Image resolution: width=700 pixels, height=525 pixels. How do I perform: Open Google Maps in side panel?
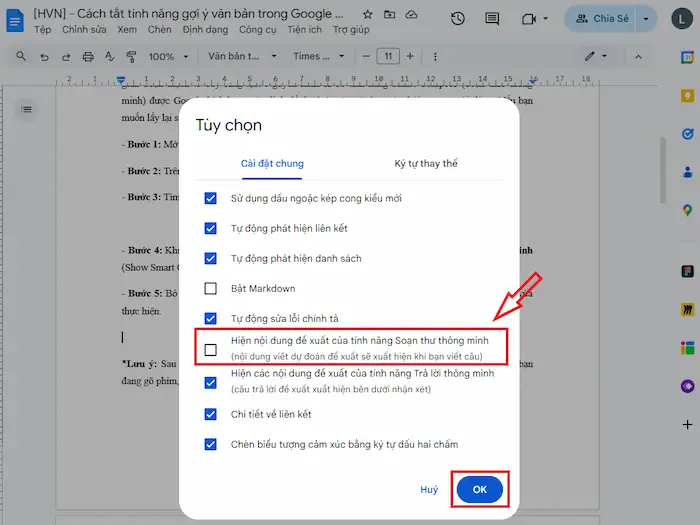[x=687, y=210]
